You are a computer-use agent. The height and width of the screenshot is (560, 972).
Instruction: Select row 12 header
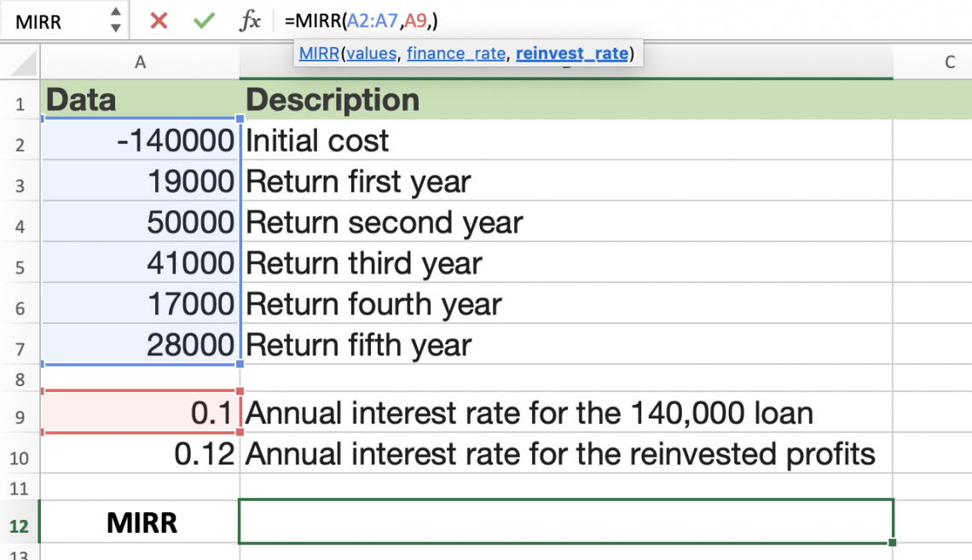click(20, 524)
